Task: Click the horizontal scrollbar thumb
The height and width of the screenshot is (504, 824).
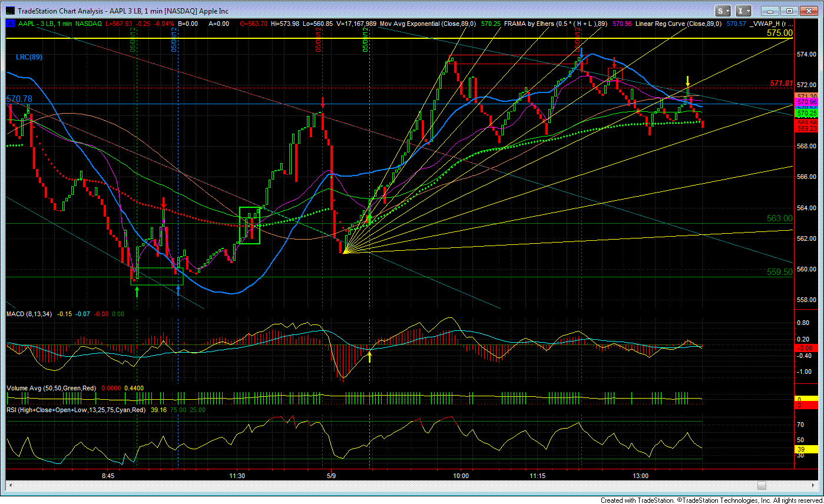Action: pyautogui.click(x=762, y=485)
